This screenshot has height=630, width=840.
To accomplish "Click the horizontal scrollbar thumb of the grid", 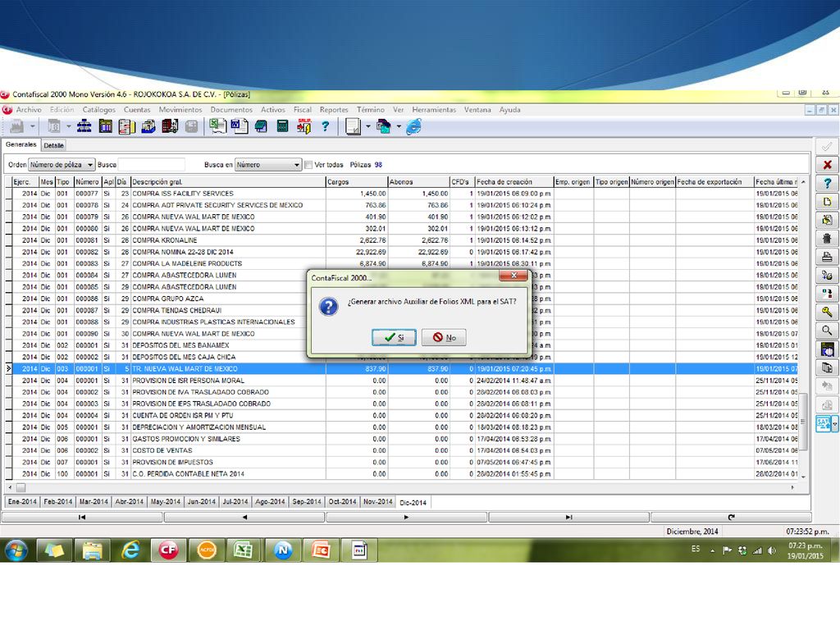I will tap(21, 488).
